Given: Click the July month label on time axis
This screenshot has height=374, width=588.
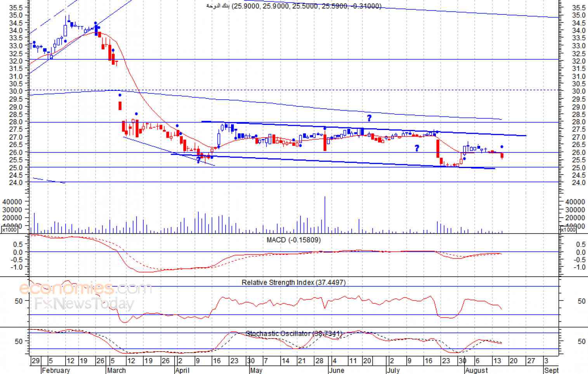Looking at the screenshot, I should click(x=393, y=370).
